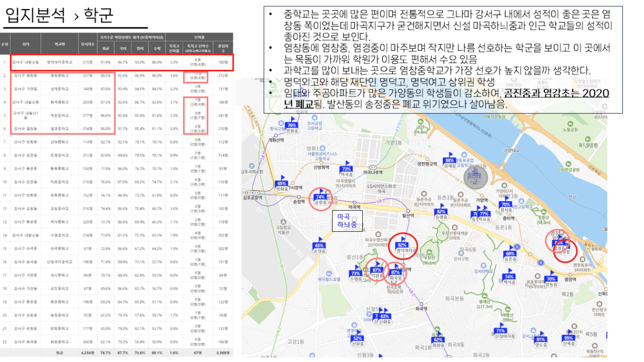
Task: Click the 성재중학교 school name cell
Action: point(59,88)
